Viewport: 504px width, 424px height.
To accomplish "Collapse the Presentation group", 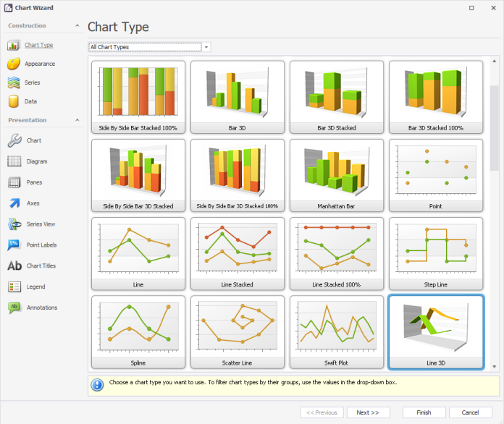I will (77, 120).
